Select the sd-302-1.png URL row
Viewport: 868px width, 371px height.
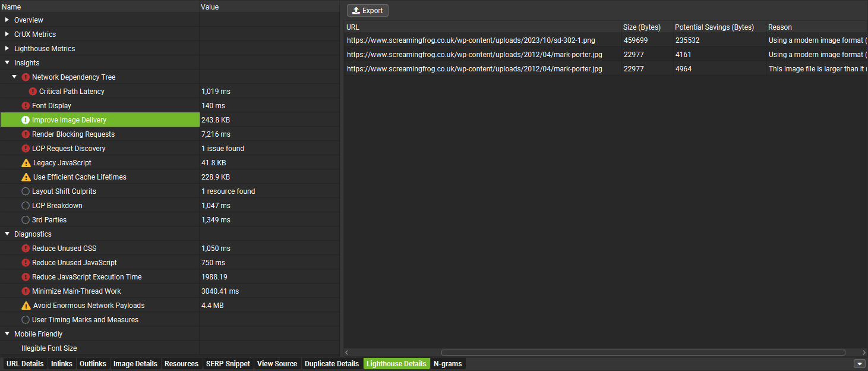coord(471,40)
